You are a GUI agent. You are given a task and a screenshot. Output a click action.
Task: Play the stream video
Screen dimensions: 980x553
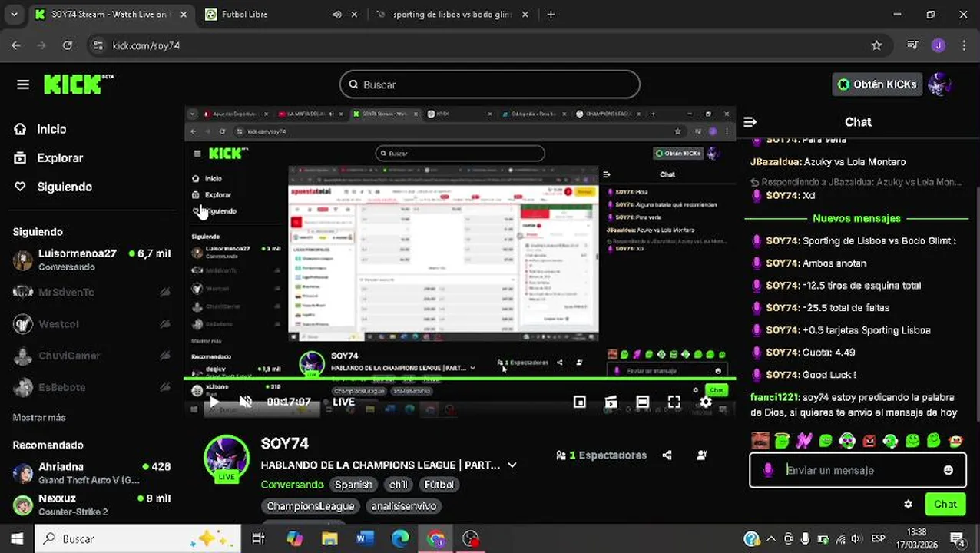(214, 402)
